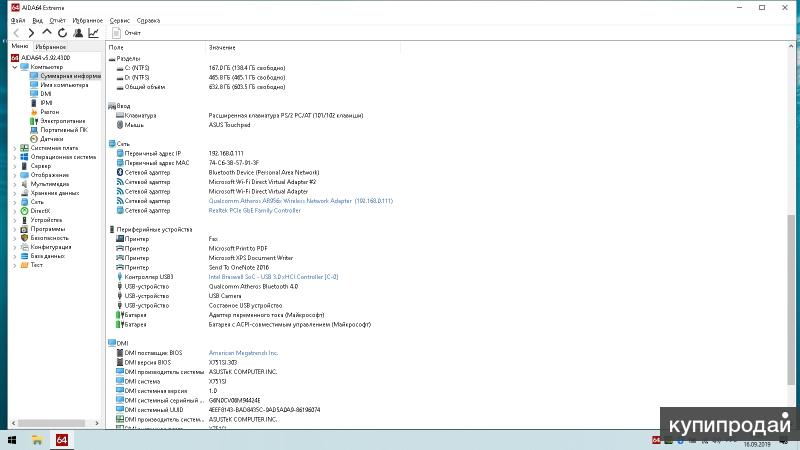
Task: Open the Windows Start menu
Action: coord(12,440)
